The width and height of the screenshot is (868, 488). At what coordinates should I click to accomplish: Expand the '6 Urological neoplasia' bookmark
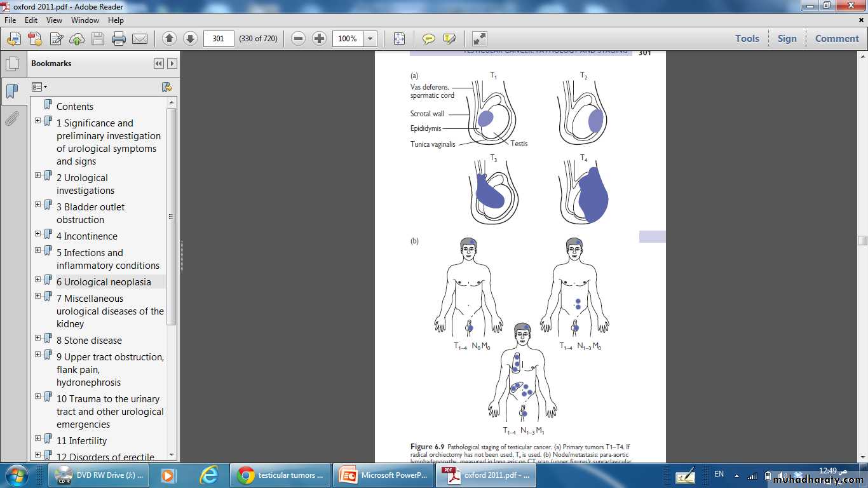coord(37,280)
